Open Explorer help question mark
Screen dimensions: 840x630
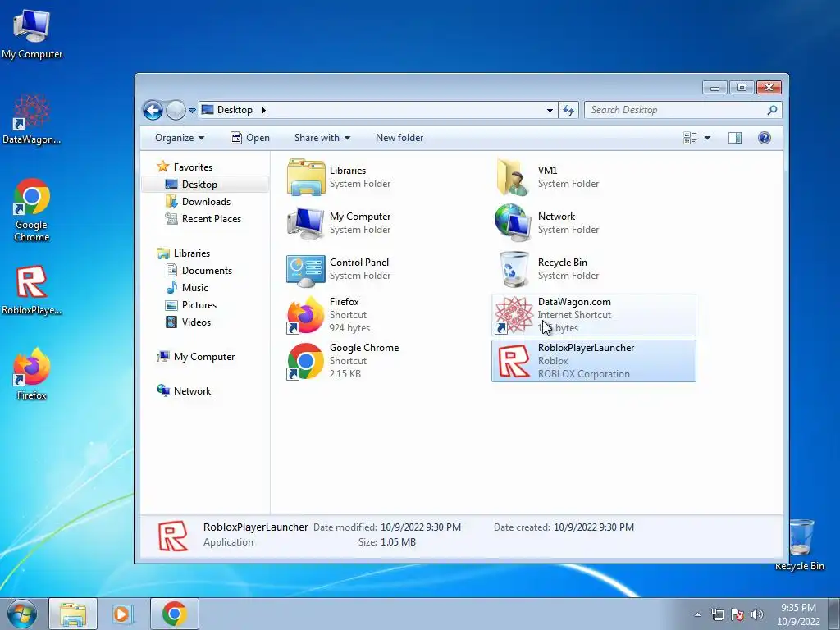pyautogui.click(x=765, y=138)
